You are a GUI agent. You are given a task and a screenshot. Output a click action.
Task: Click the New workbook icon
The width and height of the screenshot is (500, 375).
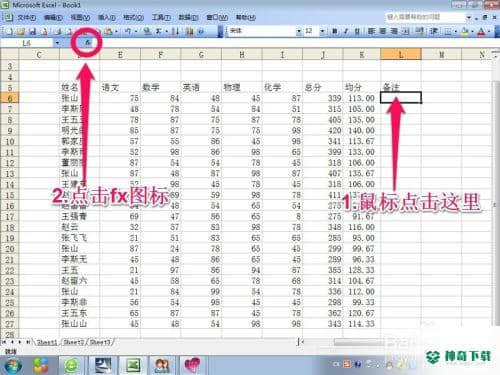coord(9,31)
